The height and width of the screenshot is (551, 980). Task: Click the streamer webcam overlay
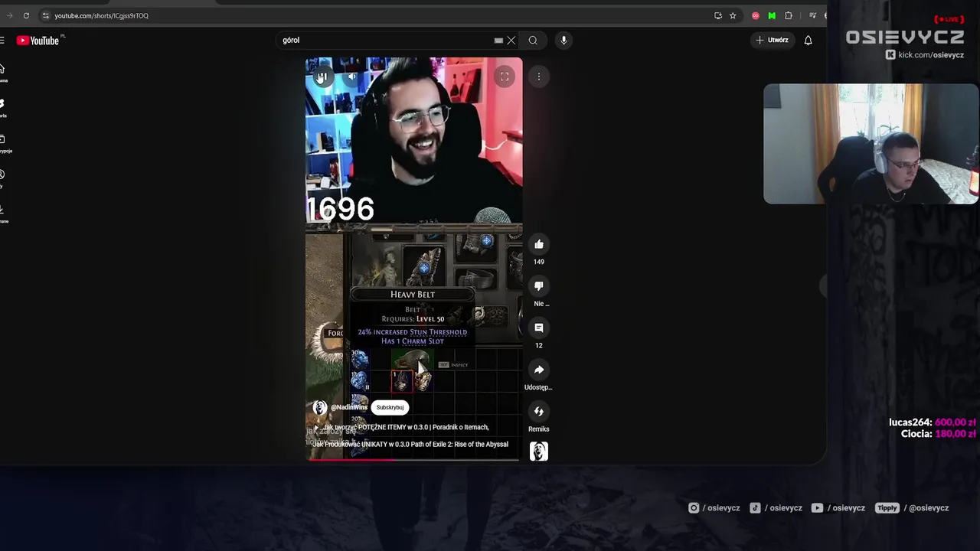click(x=871, y=144)
